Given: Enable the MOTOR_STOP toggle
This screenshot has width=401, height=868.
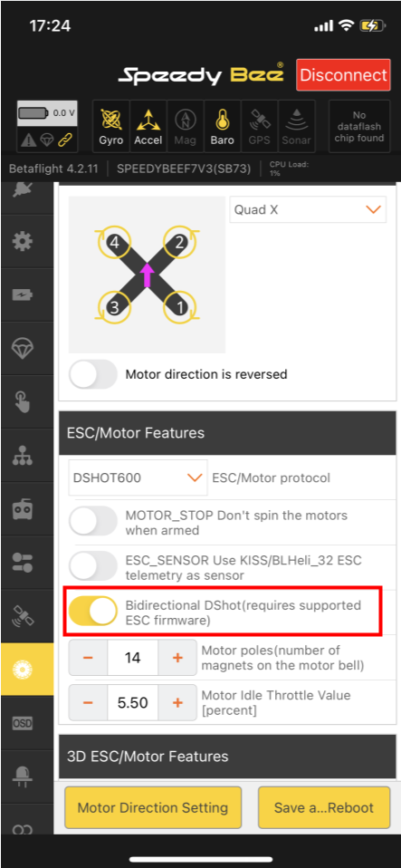Looking at the screenshot, I should [x=93, y=522].
